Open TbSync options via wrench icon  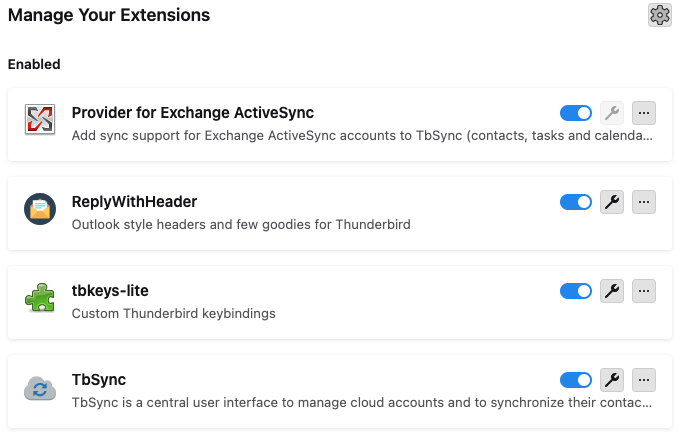click(x=611, y=380)
